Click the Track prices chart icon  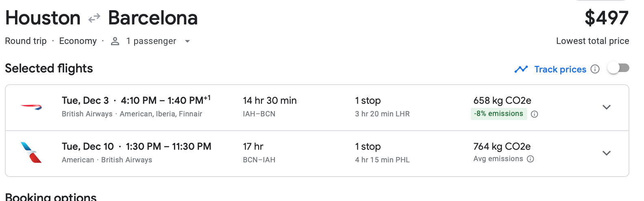[521, 69]
